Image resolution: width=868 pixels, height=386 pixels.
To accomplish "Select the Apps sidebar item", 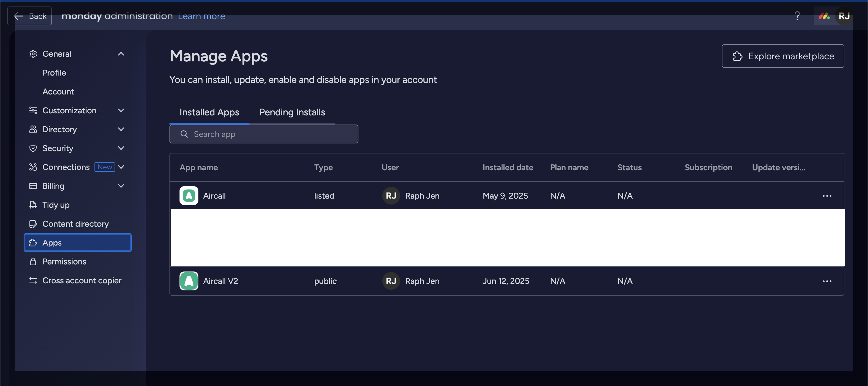I will (78, 243).
